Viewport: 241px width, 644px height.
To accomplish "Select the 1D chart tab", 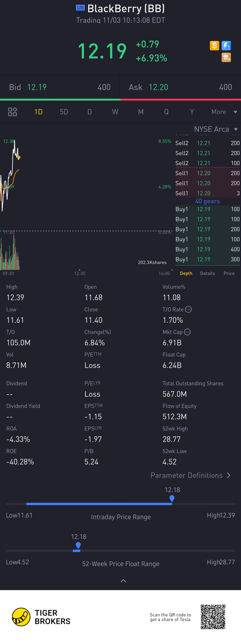I will pyautogui.click(x=38, y=112).
